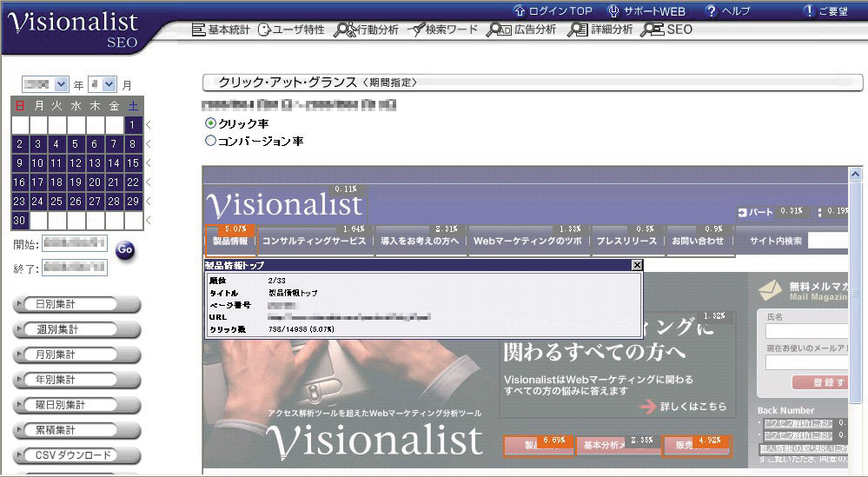Select calendar day 1
Screen dimensions: 868x477
pyautogui.click(x=133, y=125)
